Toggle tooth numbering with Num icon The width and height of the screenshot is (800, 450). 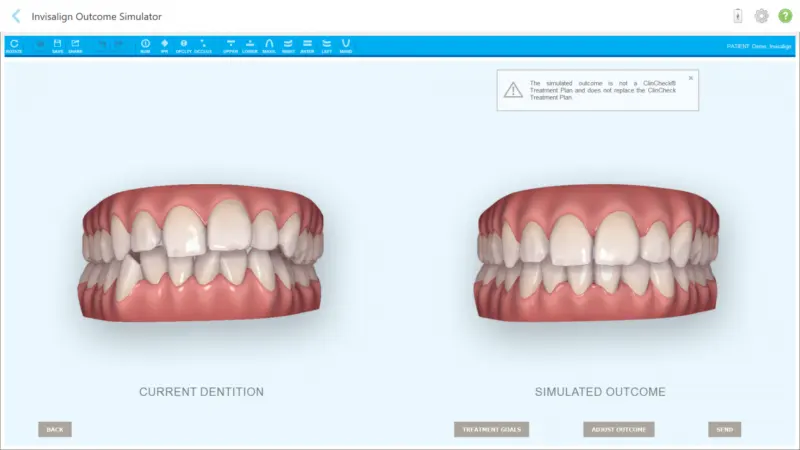coord(145,45)
